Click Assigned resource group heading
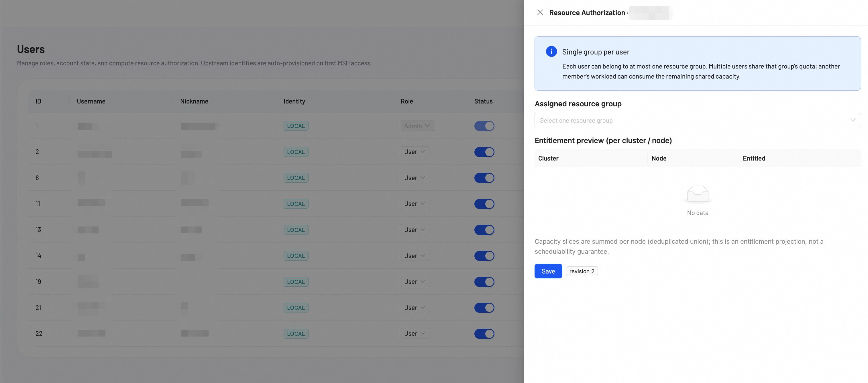The image size is (868, 383). pos(578,104)
